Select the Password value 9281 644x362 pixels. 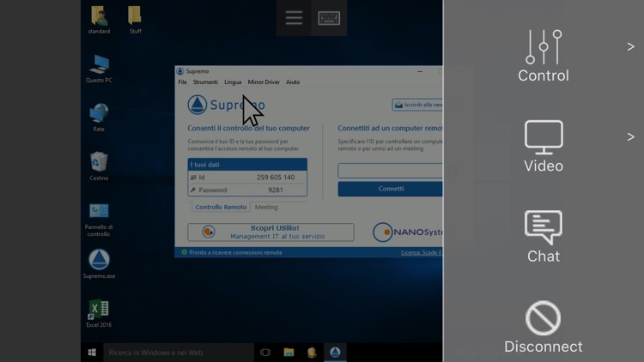click(275, 190)
